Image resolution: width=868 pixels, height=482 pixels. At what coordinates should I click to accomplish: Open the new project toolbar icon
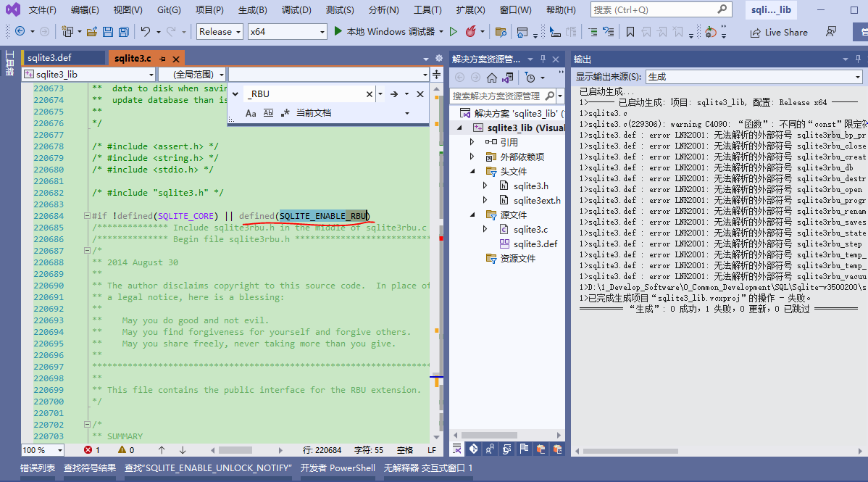coord(67,32)
